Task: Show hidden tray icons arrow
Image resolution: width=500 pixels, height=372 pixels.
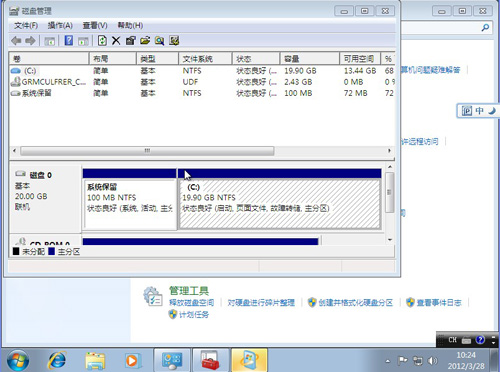Action: (x=387, y=361)
